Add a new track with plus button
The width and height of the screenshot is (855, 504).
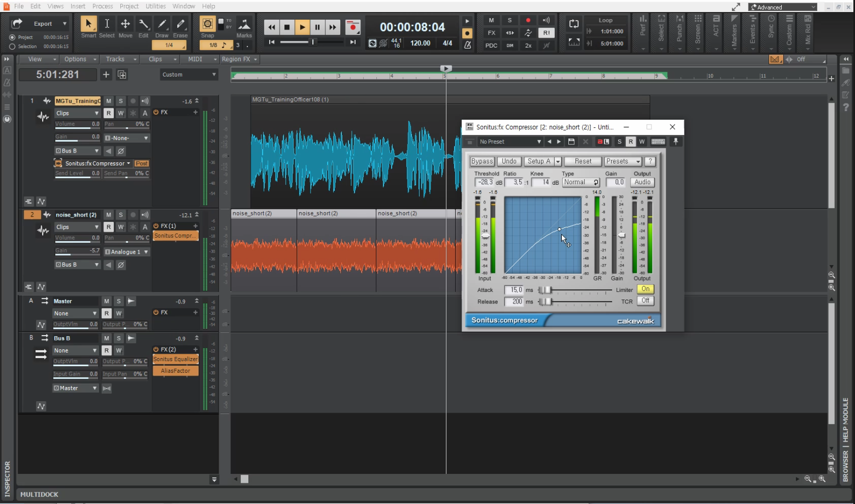[106, 75]
